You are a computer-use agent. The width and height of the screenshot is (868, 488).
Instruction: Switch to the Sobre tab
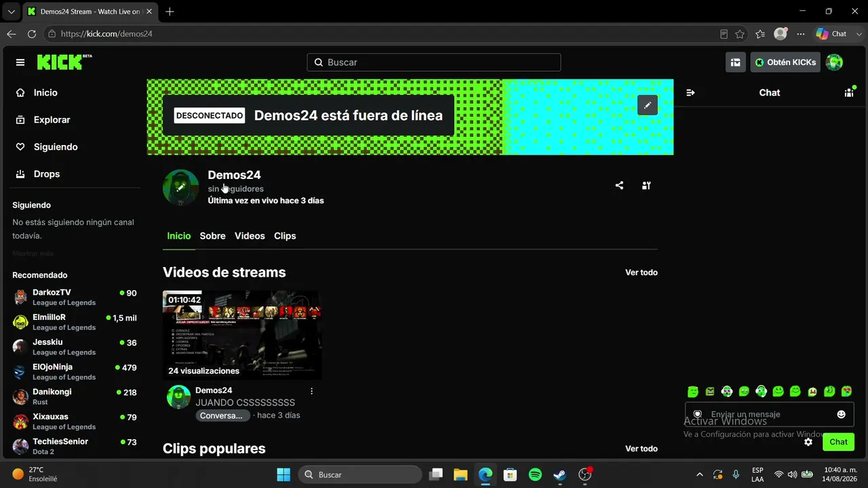(212, 236)
